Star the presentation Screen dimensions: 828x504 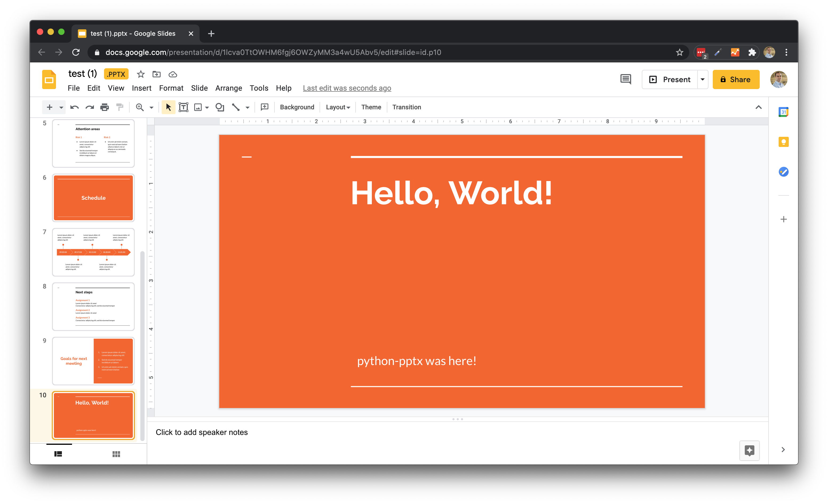(x=141, y=74)
